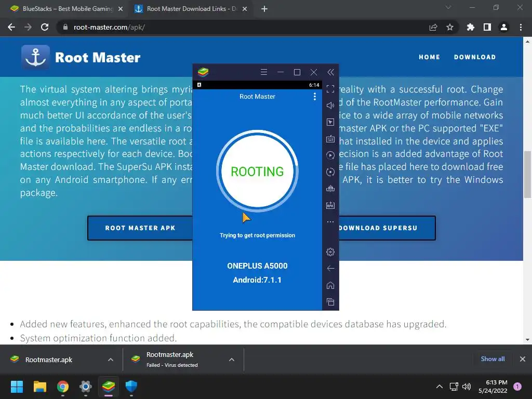Click the taskbar volume icon
532x399 pixels.
(x=467, y=387)
